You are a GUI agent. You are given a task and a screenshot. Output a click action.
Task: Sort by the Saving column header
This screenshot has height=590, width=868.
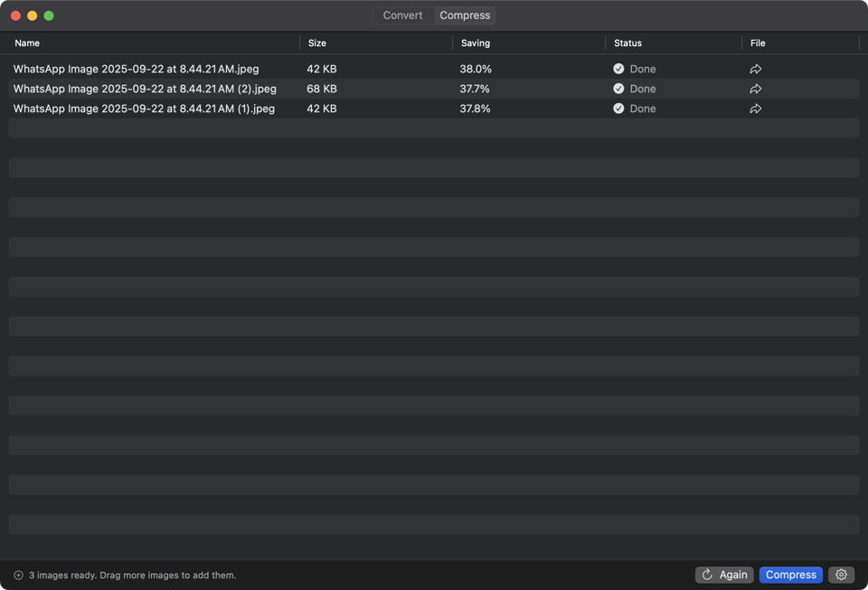coord(476,43)
